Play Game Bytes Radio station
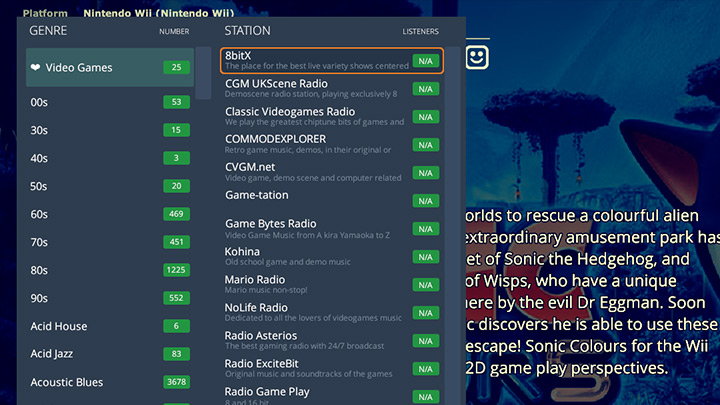 click(332, 229)
